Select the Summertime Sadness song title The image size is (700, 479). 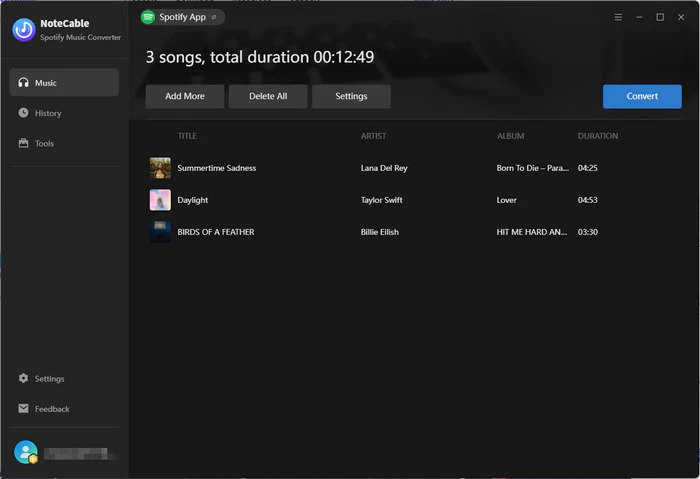[217, 168]
